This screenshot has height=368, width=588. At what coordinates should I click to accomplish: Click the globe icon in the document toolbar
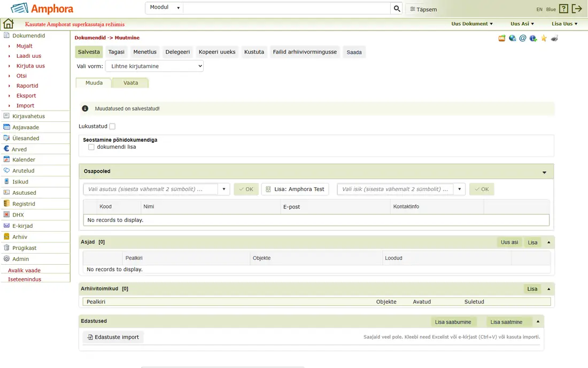coord(512,39)
